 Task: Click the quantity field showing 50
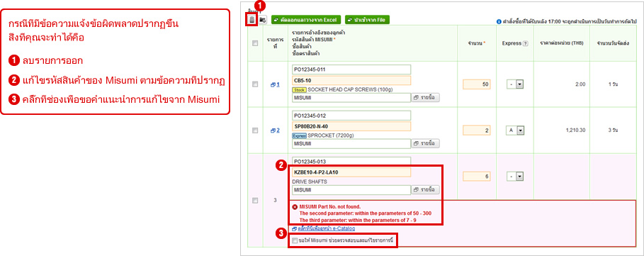(x=476, y=84)
